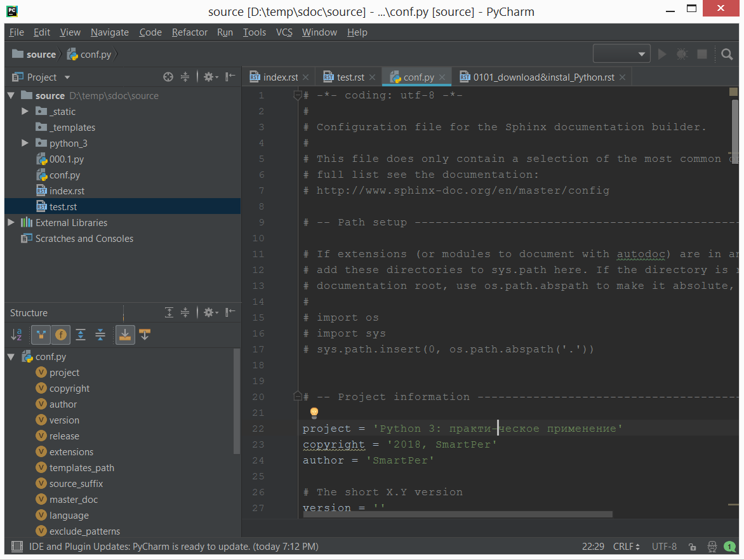Hide the Project panel with its arrow icon

point(229,76)
